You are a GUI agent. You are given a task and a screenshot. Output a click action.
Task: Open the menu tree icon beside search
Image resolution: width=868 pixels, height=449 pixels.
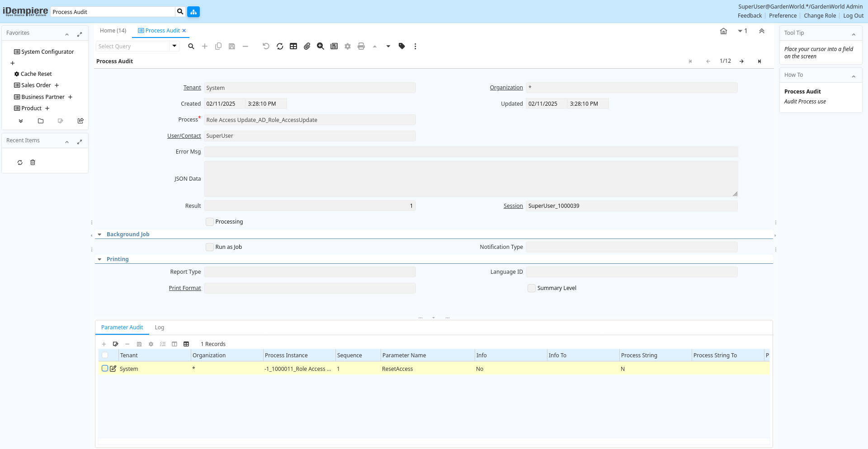click(193, 12)
